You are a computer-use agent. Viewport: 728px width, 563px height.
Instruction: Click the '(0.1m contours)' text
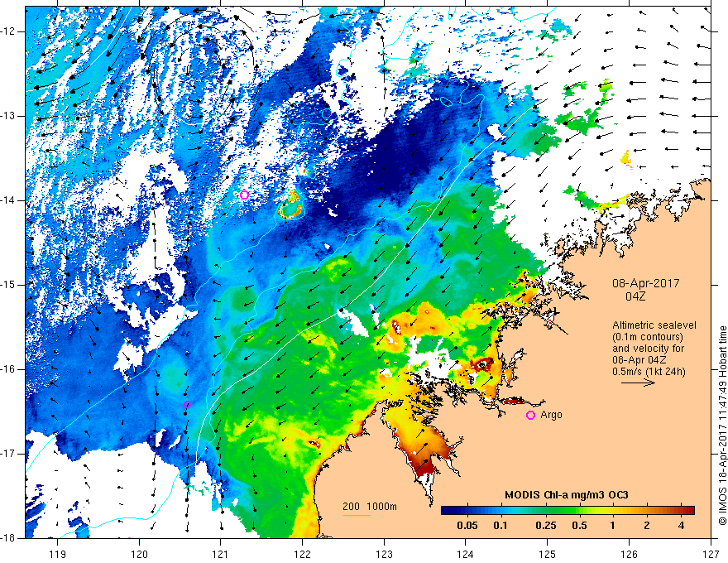click(648, 337)
